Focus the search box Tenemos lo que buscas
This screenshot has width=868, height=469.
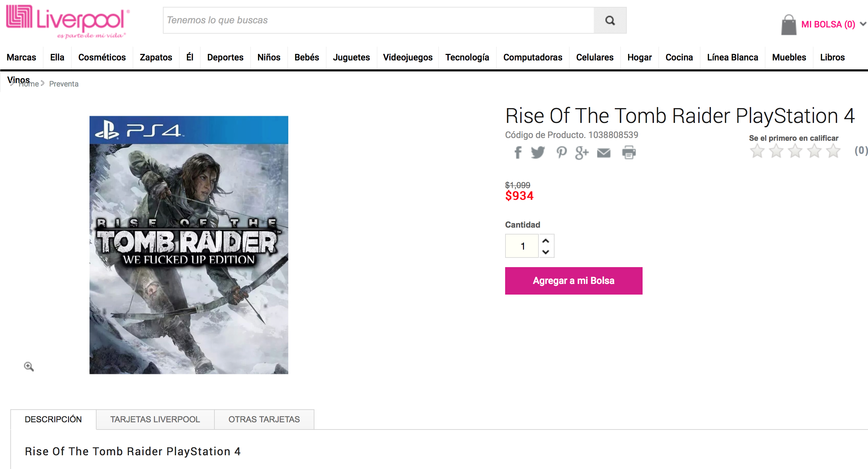point(378,20)
